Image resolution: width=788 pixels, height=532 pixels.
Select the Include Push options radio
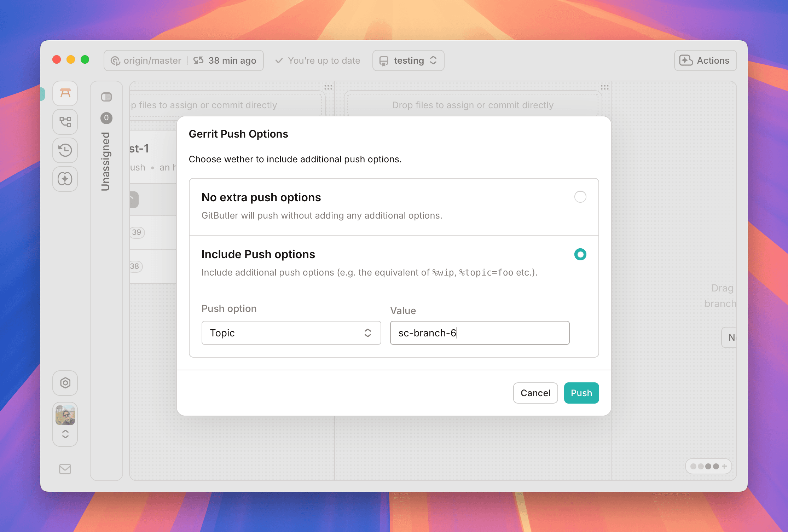pyautogui.click(x=580, y=254)
